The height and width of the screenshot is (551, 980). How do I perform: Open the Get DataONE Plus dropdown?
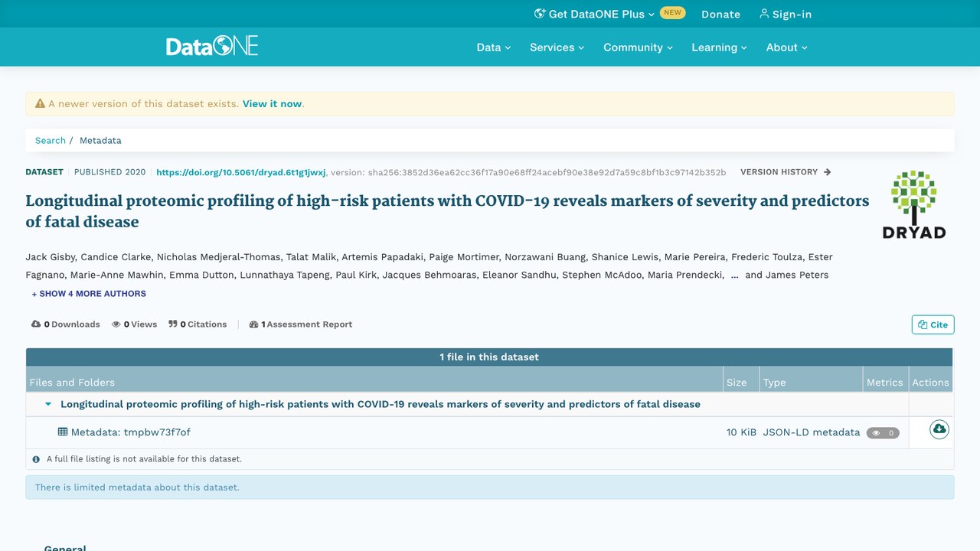[x=594, y=14]
